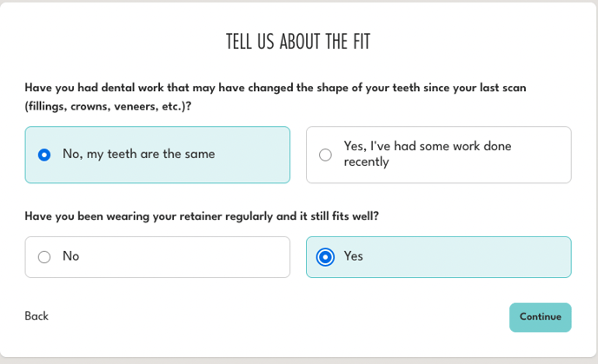The height and width of the screenshot is (364, 598).
Task: Go back using the Back link
Action: [x=37, y=316]
